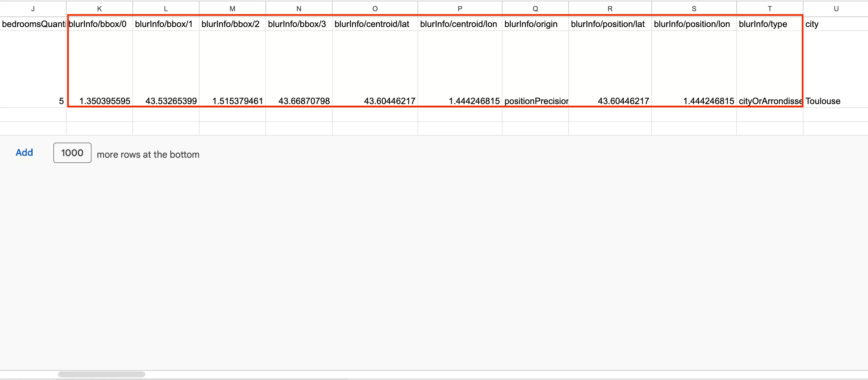Screen dimensions: 868x380
Task: Click the blurInfo/bbox/0 header cell
Action: [x=98, y=24]
